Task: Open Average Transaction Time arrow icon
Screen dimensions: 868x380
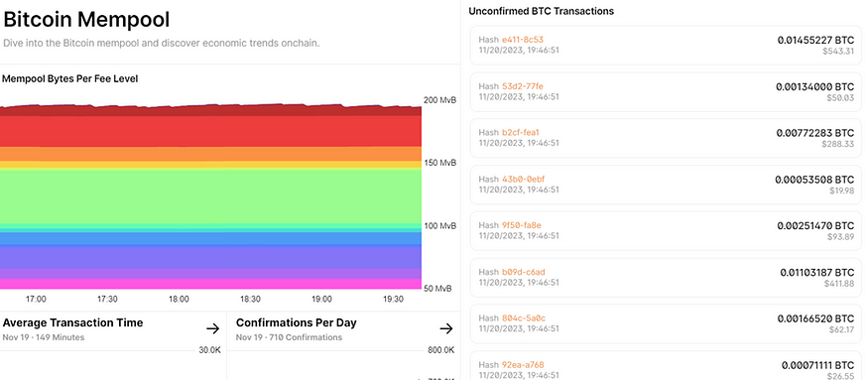Action: point(212,329)
